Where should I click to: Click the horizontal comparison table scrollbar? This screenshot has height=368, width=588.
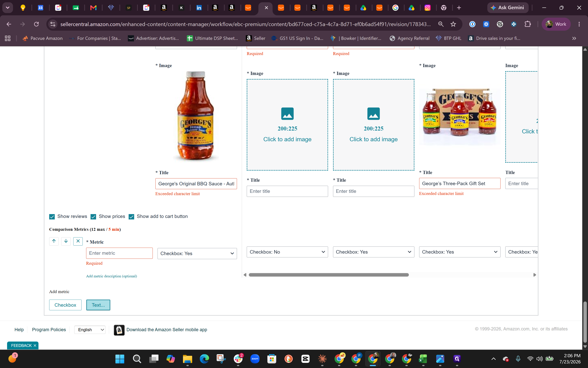[x=329, y=275]
